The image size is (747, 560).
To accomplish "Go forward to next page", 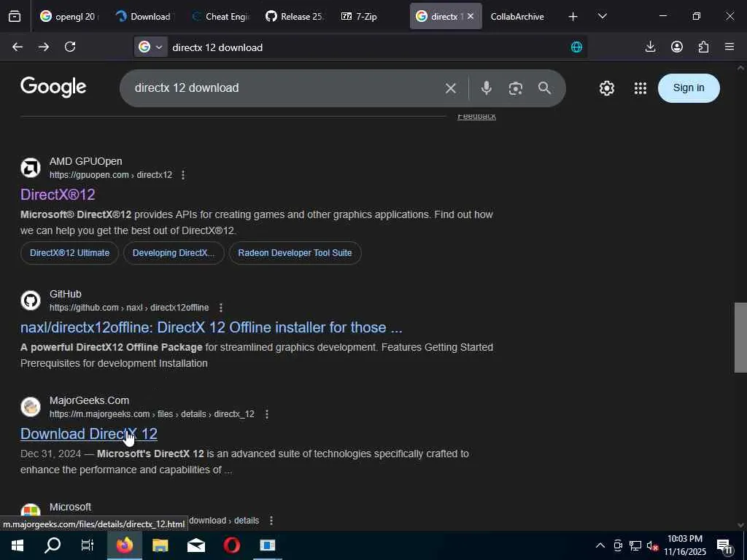I will [44, 47].
